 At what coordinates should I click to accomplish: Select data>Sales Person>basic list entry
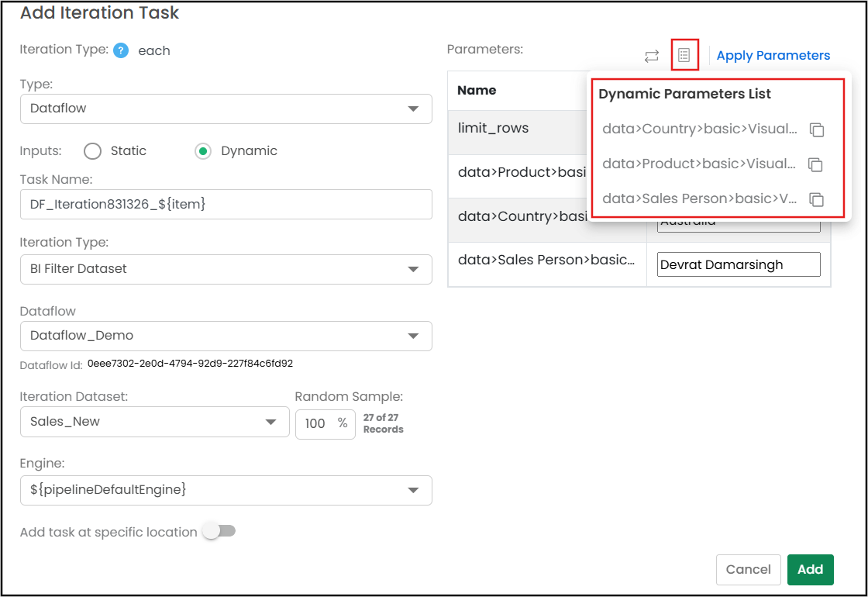[x=700, y=198]
